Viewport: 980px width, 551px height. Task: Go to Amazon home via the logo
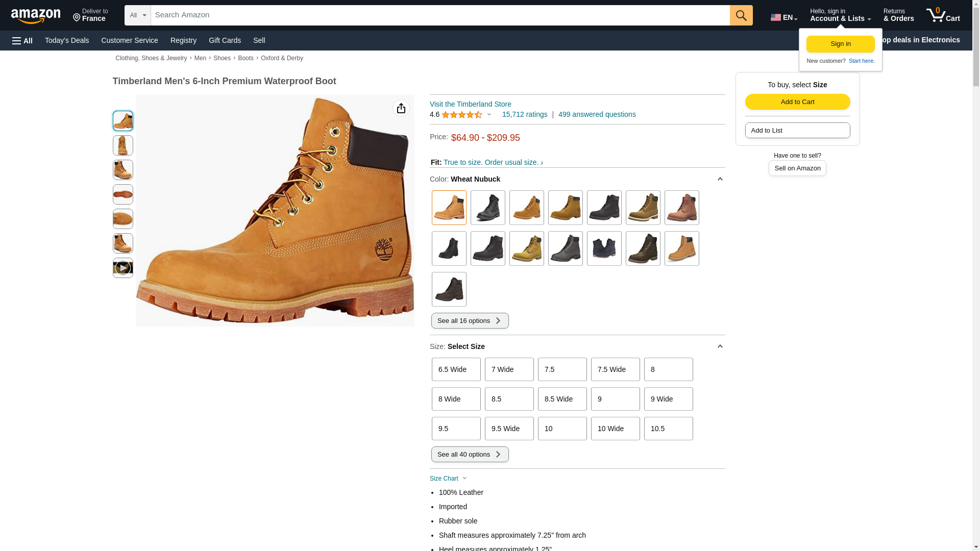tap(36, 16)
